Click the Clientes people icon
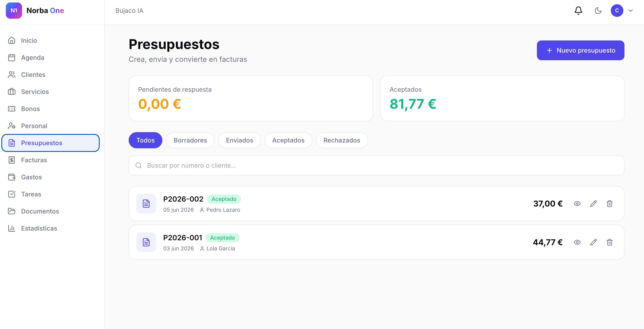Screen dimensions: 644x329 tap(11, 75)
